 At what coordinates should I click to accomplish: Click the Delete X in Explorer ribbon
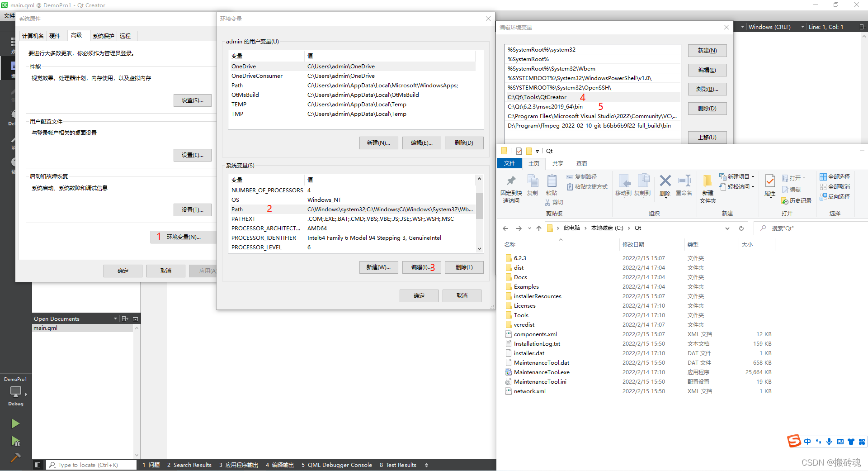(x=665, y=185)
